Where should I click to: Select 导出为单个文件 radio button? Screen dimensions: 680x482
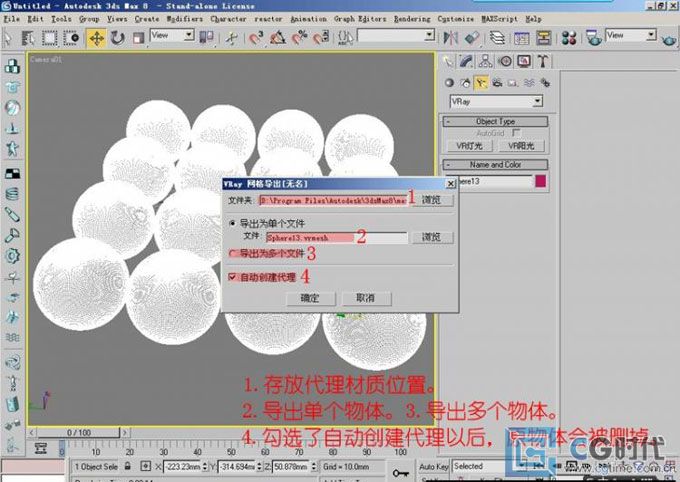click(x=232, y=223)
